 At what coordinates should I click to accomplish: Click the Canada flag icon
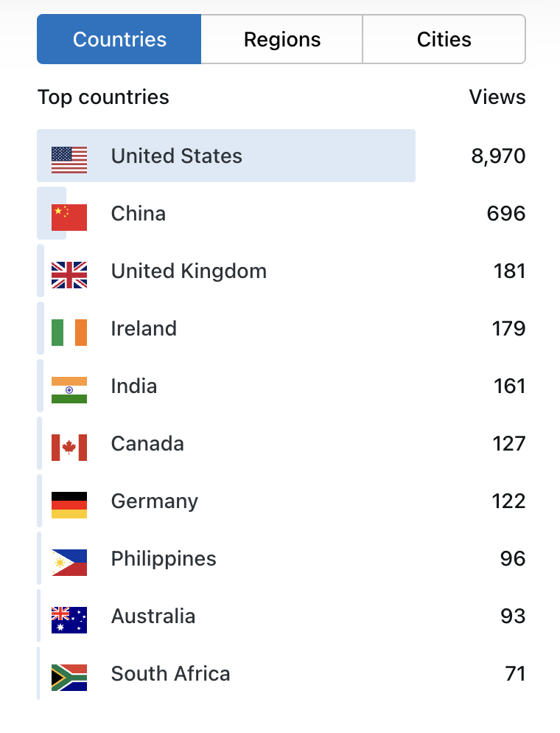[69, 447]
